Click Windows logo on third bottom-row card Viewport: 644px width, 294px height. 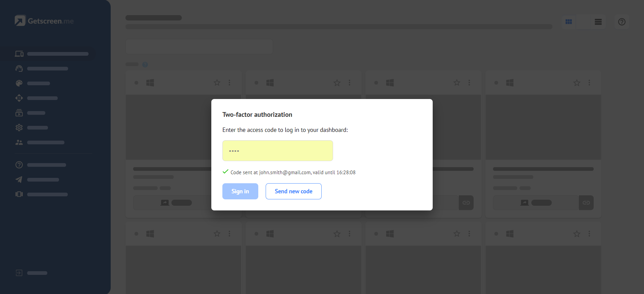pyautogui.click(x=390, y=234)
